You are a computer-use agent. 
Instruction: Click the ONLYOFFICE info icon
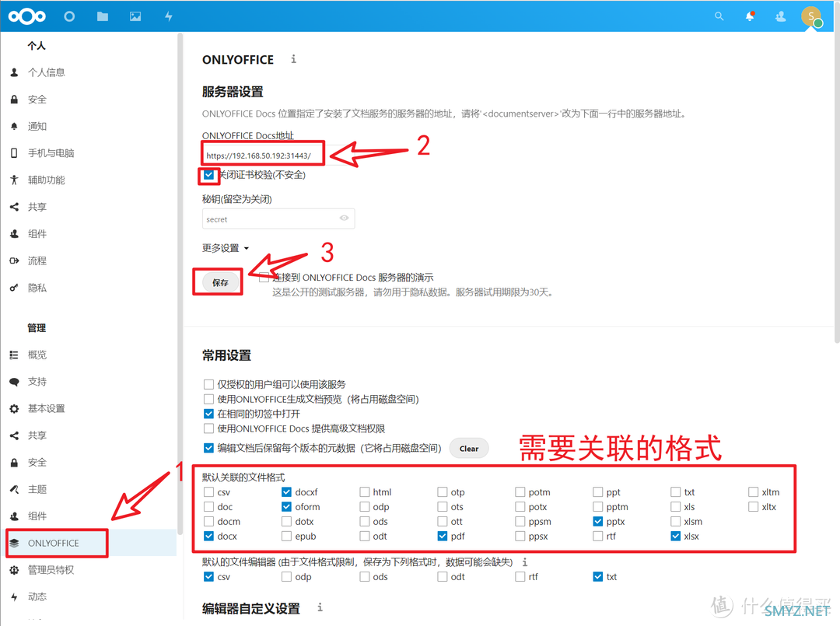pos(293,59)
